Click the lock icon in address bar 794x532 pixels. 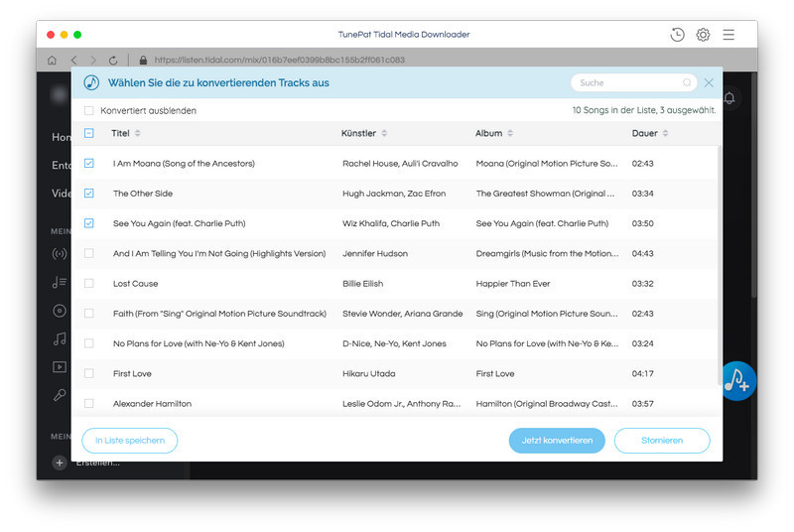pos(143,61)
